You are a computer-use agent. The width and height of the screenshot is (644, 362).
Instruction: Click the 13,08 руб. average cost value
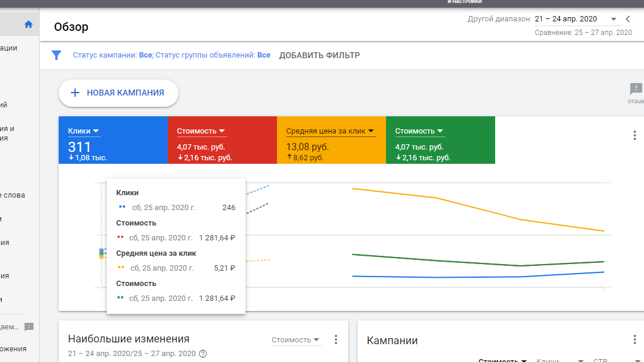[x=308, y=147]
